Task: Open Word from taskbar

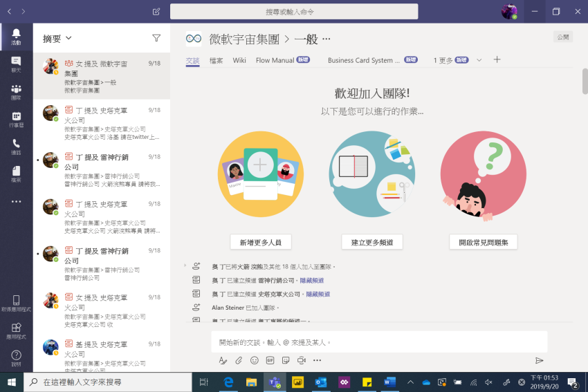Action: point(389,382)
